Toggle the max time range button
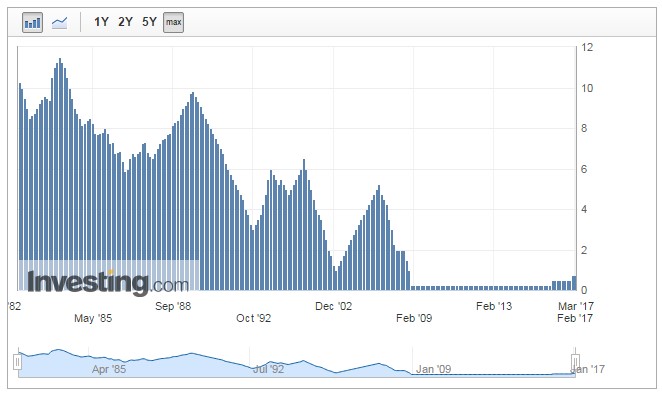 point(174,22)
